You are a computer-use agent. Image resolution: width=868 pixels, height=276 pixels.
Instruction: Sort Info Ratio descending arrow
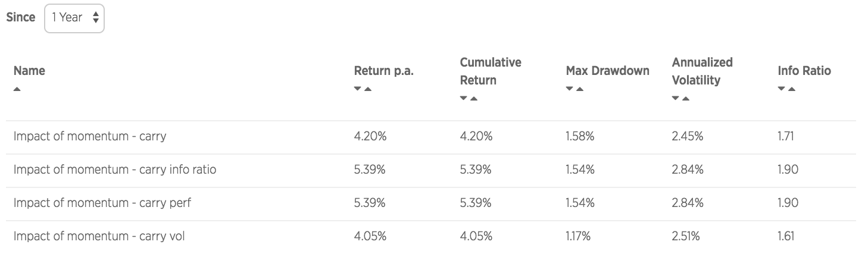[x=781, y=89]
